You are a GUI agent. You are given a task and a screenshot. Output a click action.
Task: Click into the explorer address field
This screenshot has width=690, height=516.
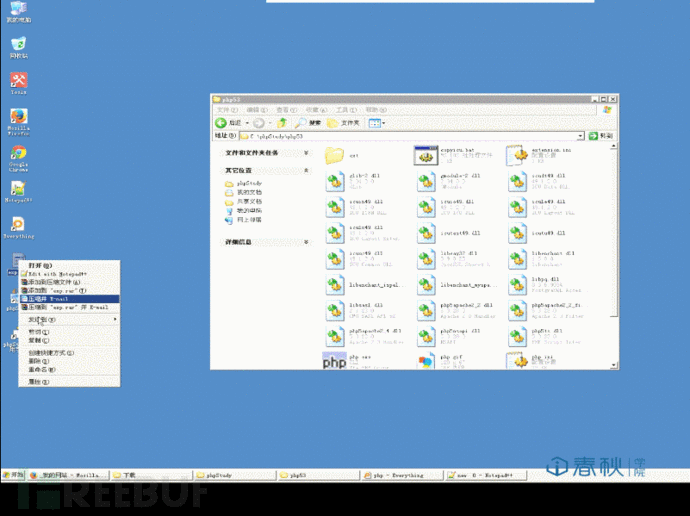[x=409, y=136]
